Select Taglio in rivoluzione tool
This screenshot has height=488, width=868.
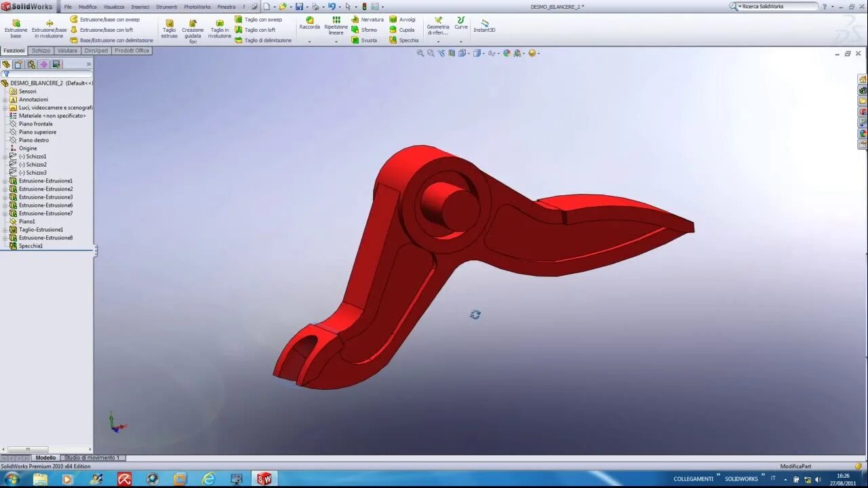(x=220, y=28)
